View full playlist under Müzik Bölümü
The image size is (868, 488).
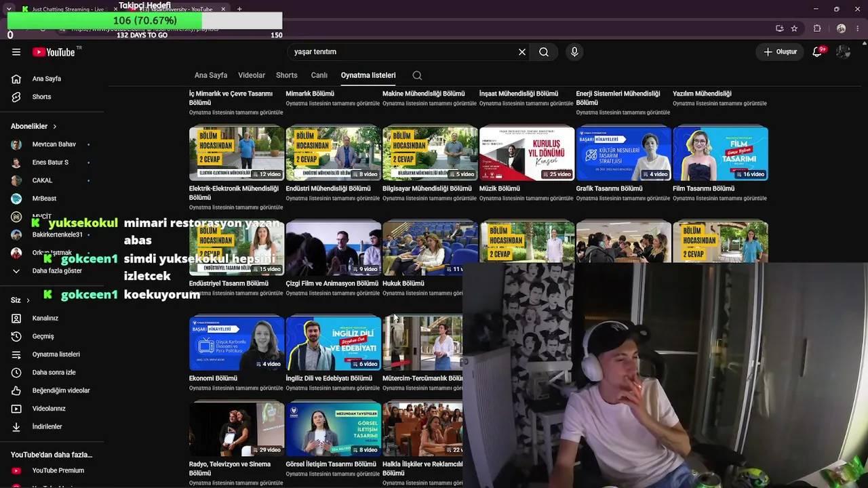526,199
